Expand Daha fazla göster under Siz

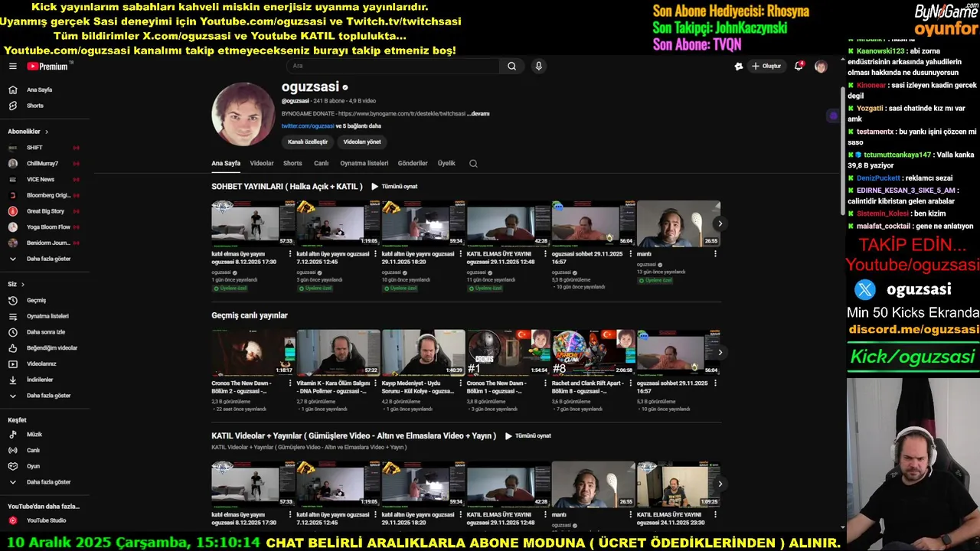point(48,396)
